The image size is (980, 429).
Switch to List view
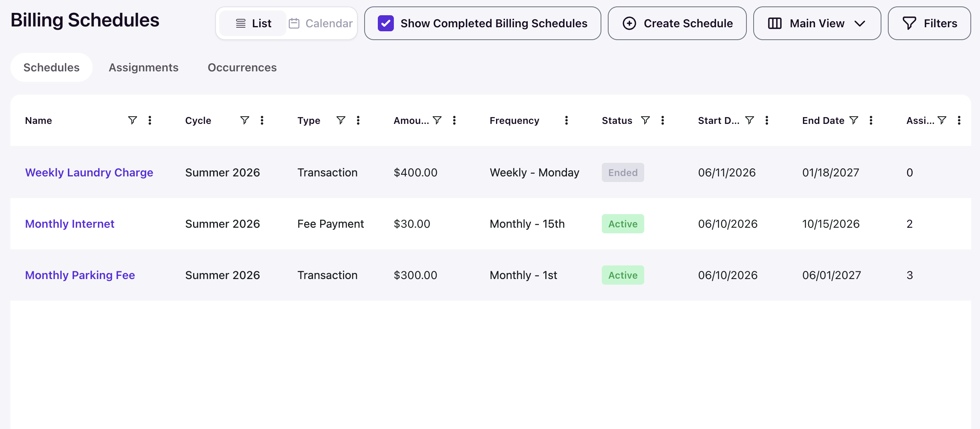tap(253, 23)
